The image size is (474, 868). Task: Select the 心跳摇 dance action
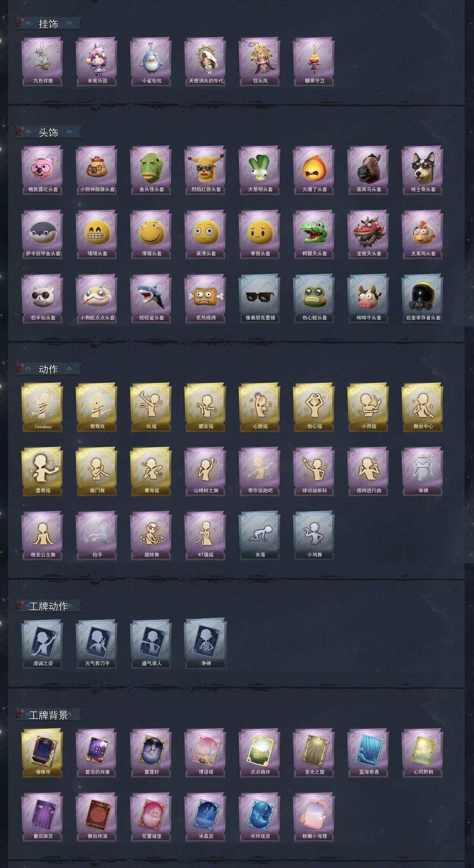point(260,407)
